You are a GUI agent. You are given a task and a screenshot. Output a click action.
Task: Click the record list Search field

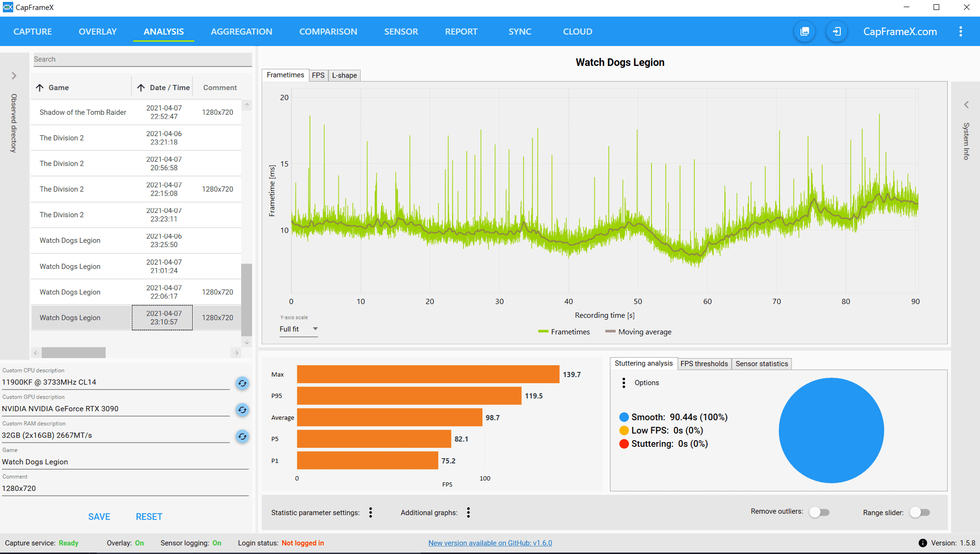point(142,59)
